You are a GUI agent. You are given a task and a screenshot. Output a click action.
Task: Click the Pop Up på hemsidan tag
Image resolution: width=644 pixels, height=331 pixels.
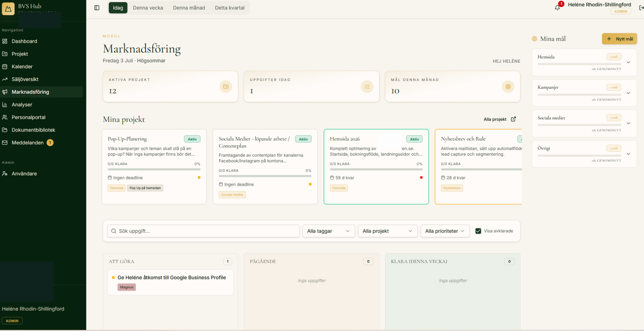[145, 188]
